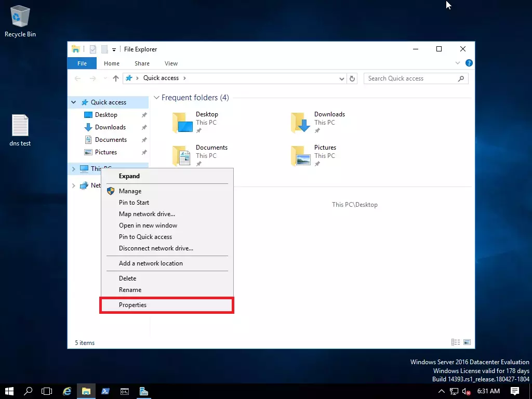532x399 pixels.
Task: Open Task View on the taskbar
Action: pyautogui.click(x=46, y=391)
